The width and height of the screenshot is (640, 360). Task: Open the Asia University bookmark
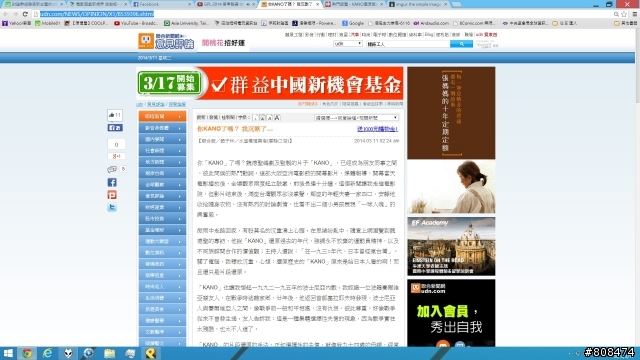(188, 23)
